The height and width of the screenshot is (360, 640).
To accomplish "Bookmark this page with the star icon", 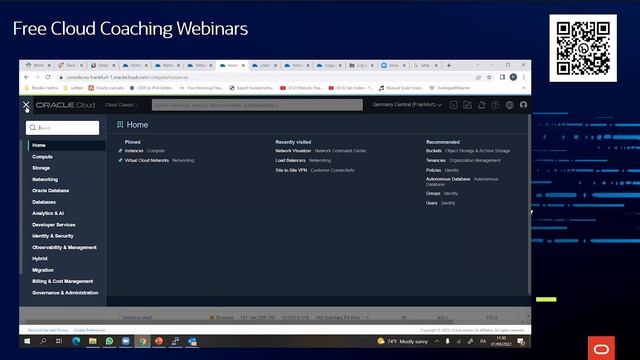I will point(489,77).
